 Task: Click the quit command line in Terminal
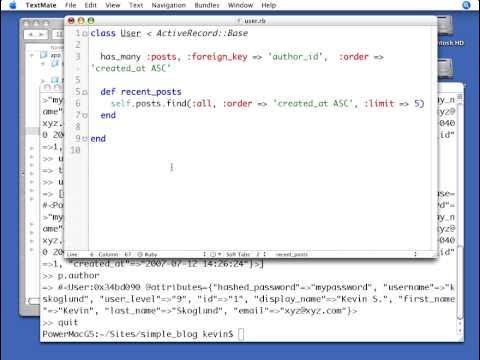point(60,322)
